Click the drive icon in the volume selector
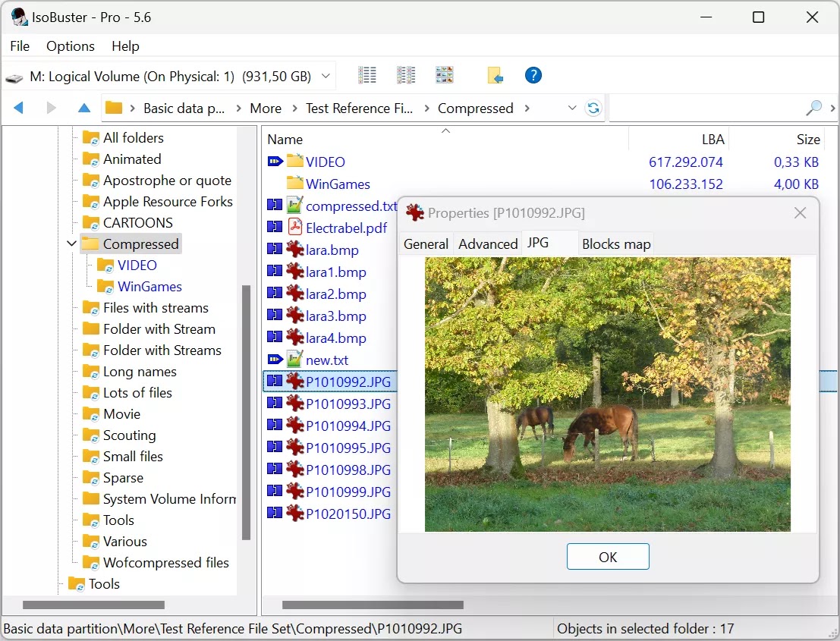This screenshot has height=641, width=840. [15, 76]
